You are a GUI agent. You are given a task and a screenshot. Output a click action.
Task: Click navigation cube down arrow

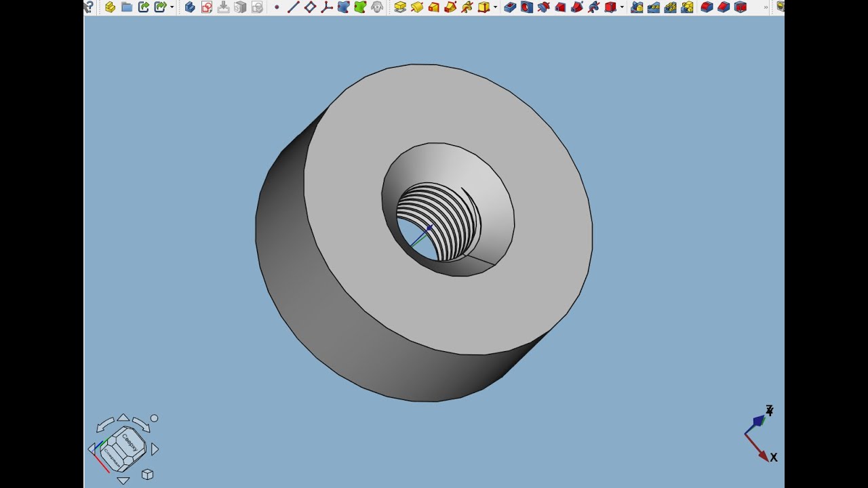point(123,481)
